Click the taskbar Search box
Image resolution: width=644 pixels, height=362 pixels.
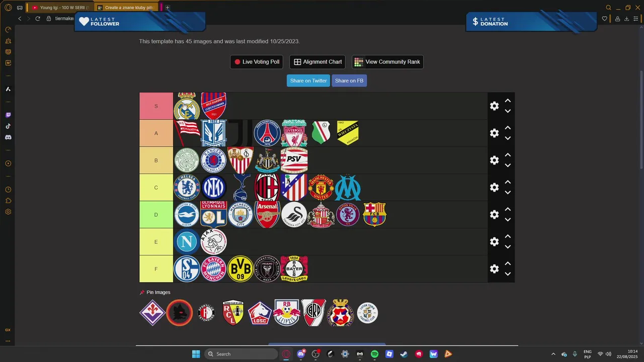click(x=242, y=354)
